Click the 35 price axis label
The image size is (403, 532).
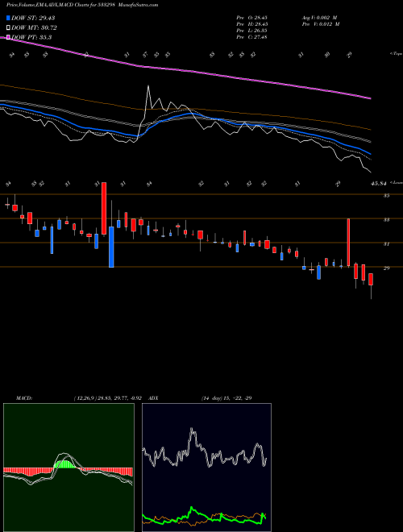[x=387, y=196]
